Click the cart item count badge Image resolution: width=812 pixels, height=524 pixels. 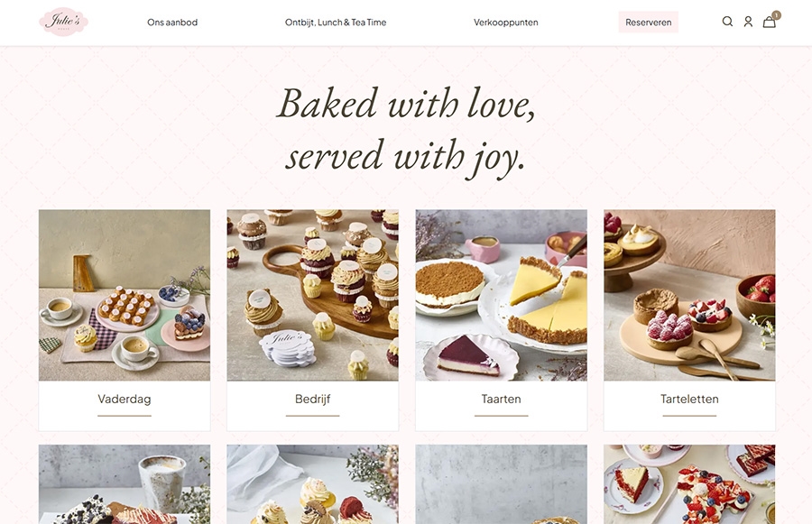click(x=776, y=15)
